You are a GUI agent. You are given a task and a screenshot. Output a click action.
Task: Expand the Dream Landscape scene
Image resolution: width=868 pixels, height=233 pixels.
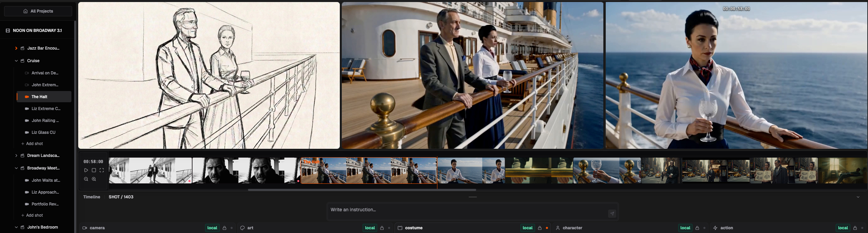pos(16,156)
